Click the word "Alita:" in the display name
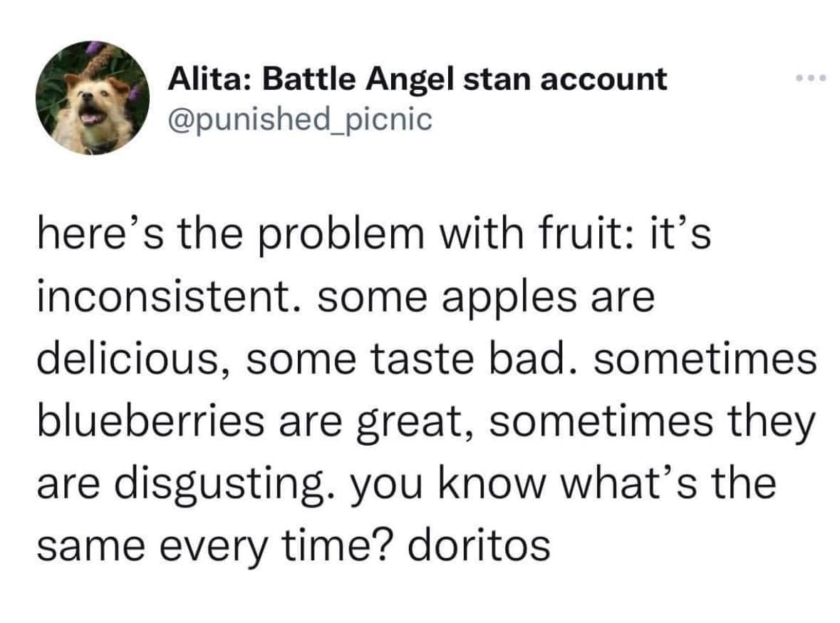Viewport: 840px width, 623px height. coord(210,79)
